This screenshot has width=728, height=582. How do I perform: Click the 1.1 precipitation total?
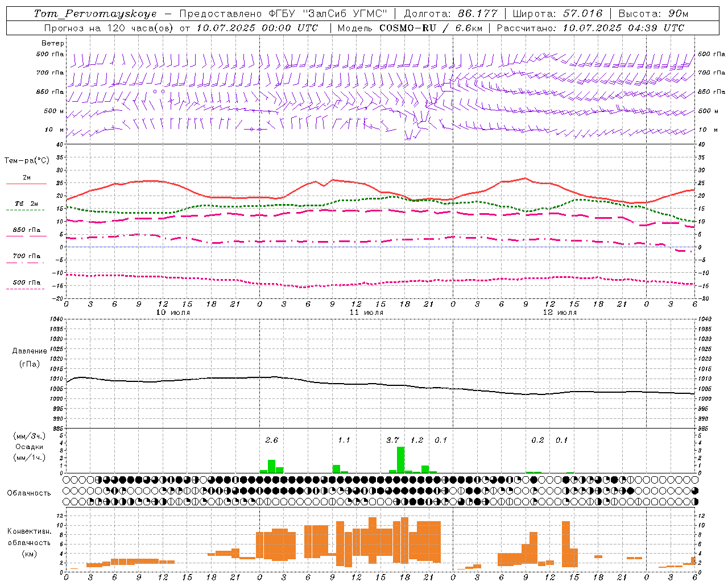pyautogui.click(x=344, y=440)
